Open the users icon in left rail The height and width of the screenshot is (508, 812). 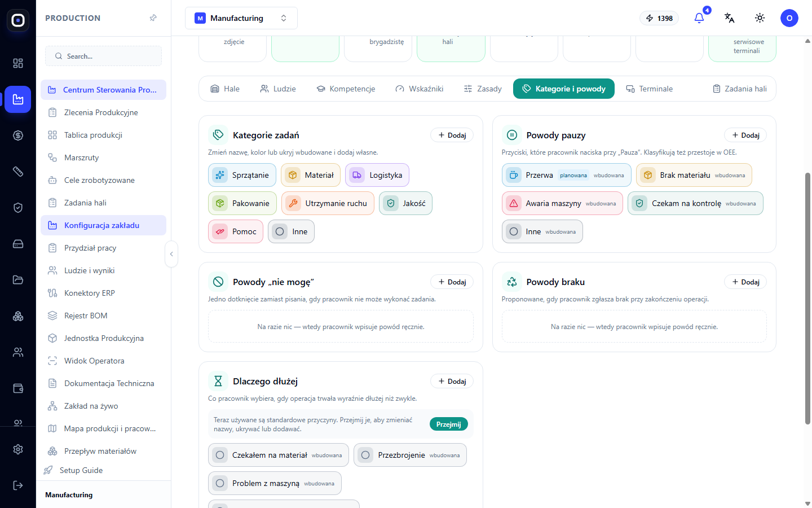18,352
